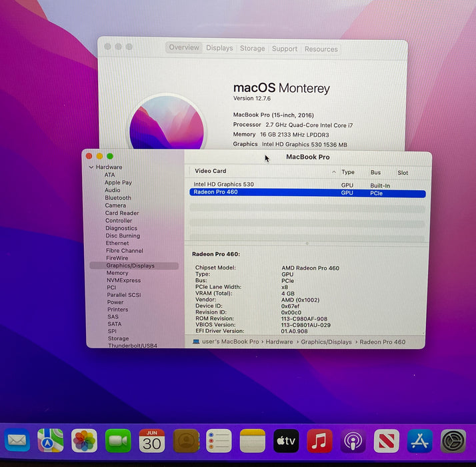This screenshot has height=467, width=476.
Task: Select Fibre Channel in the sidebar
Action: (125, 251)
